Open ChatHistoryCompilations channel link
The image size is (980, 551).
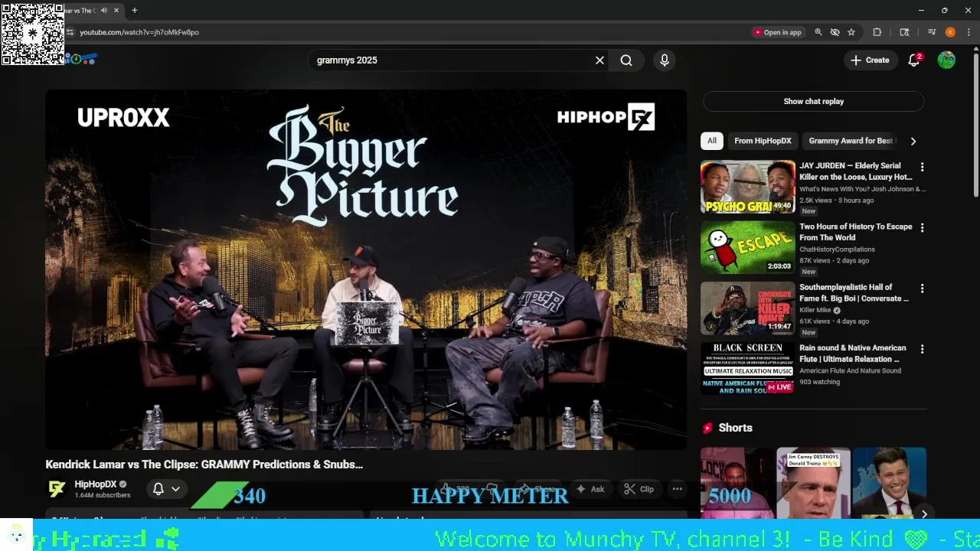coord(837,249)
